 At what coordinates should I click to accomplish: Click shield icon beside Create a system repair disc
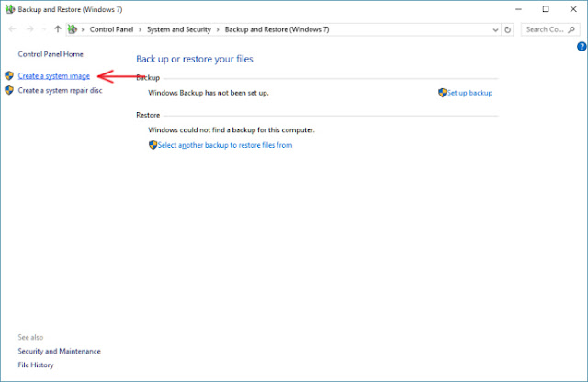(9, 90)
